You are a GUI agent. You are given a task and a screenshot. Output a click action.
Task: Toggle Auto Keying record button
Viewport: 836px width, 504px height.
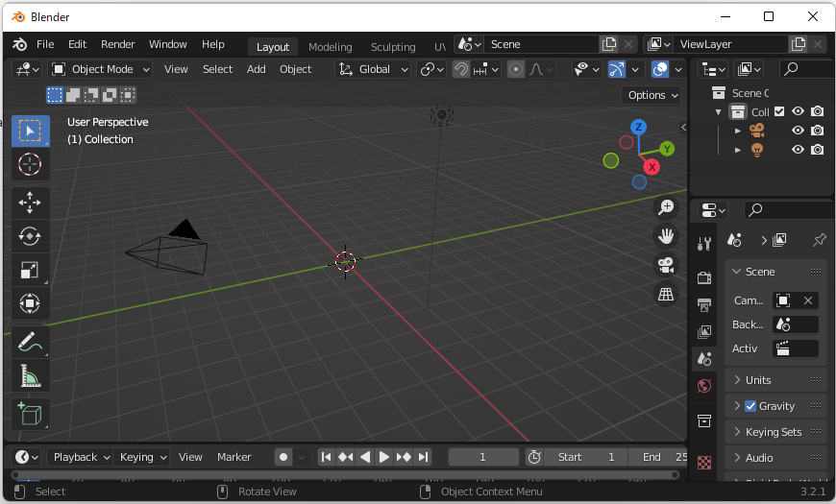click(x=283, y=457)
